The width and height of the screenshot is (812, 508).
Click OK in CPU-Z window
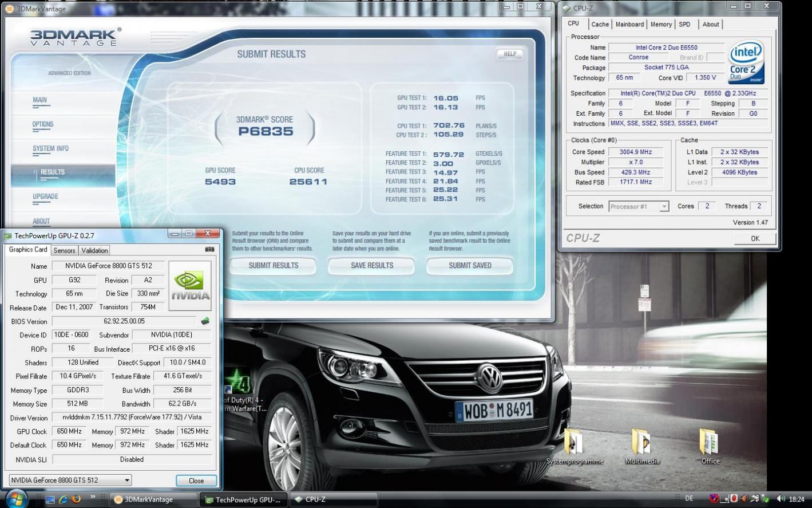[755, 238]
